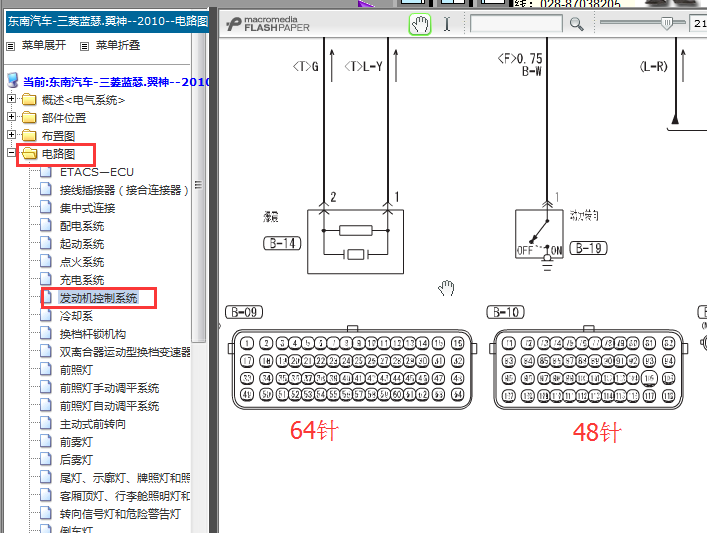
Task: Open the 尾灯、示廓灯、牌照灯 page
Action: (x=125, y=478)
